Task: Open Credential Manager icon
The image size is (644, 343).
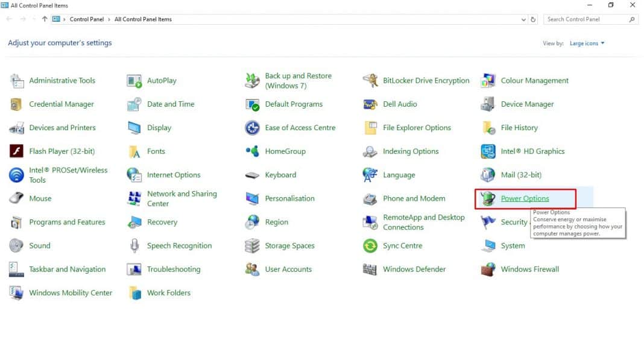Action: click(16, 104)
